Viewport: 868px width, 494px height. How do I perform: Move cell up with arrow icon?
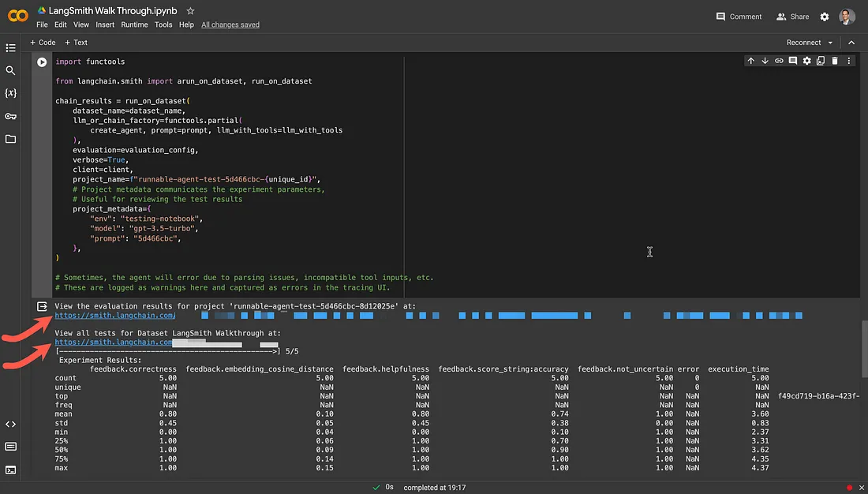750,61
